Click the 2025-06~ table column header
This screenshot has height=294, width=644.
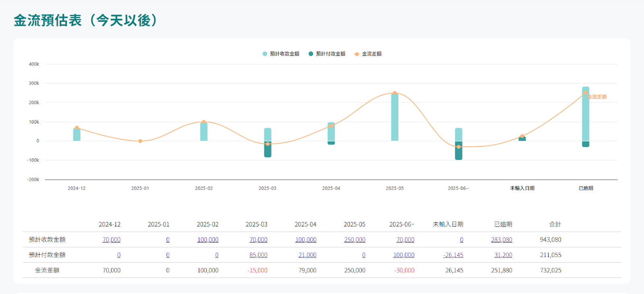click(402, 224)
